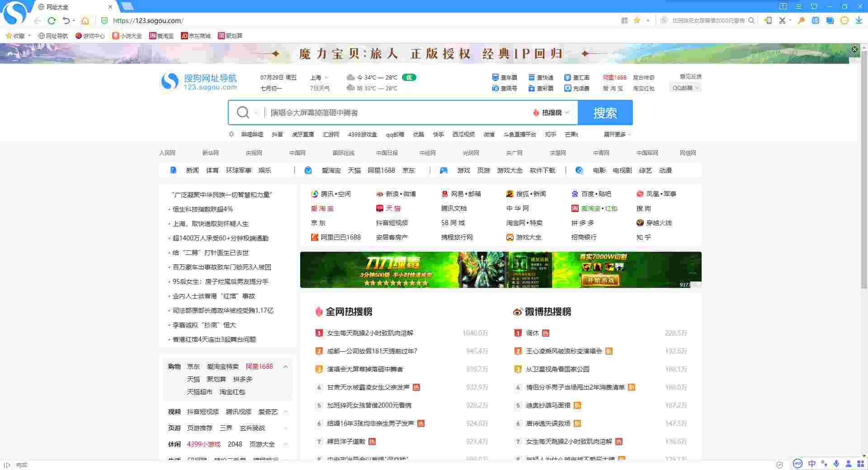The image size is (868, 470).
Task: Open the screenshot scissors tool in the toolbar
Action: [x=782, y=21]
